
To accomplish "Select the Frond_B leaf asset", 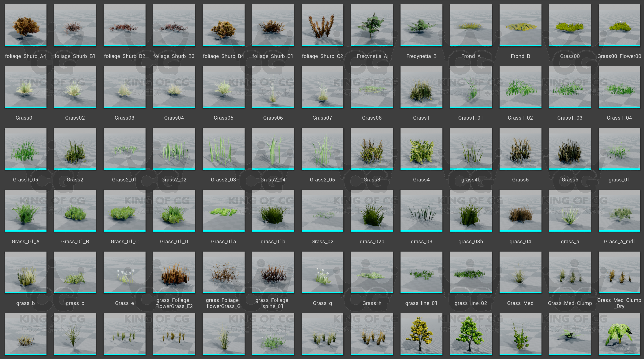I will pos(520,25).
